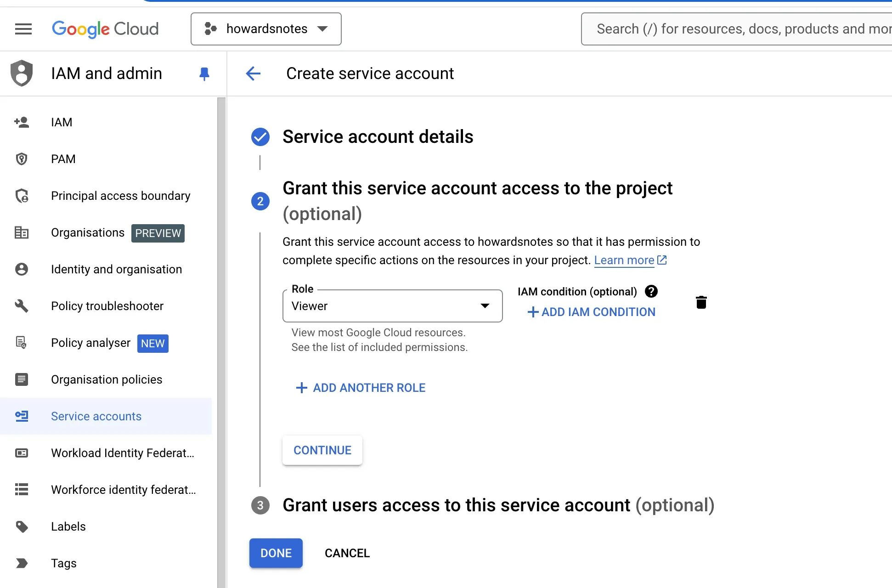Open the Learn more link
Viewport: 892px width, 588px height.
(x=624, y=260)
